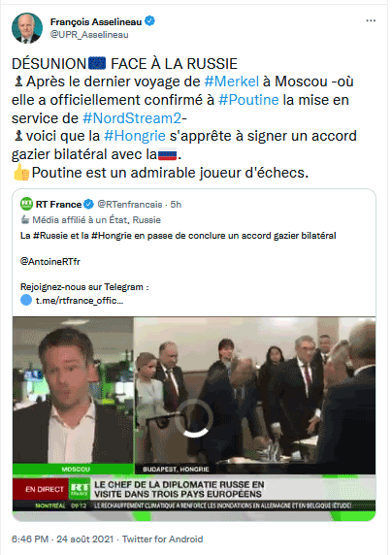This screenshot has width=392, height=555.
Task: Click the Twitter for Android source label
Action: click(163, 539)
